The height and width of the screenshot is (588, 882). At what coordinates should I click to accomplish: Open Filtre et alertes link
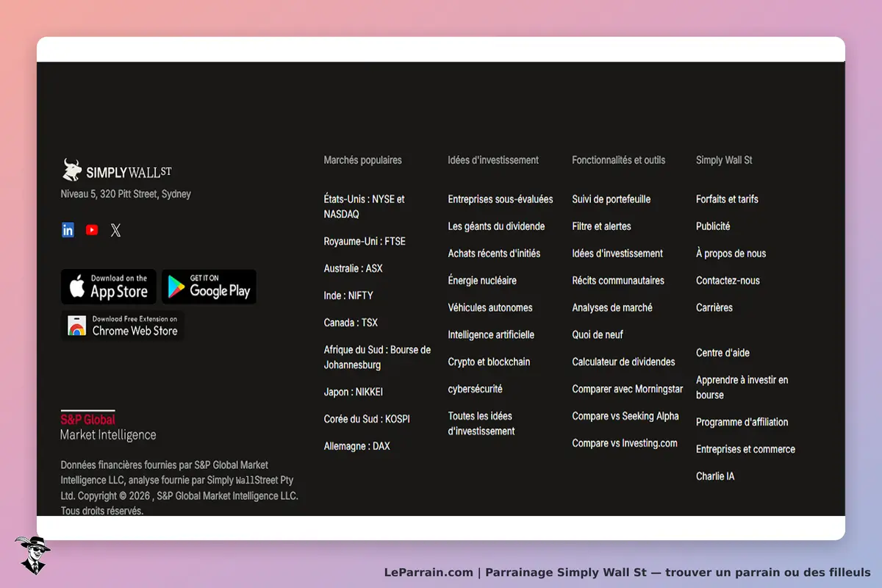(602, 226)
